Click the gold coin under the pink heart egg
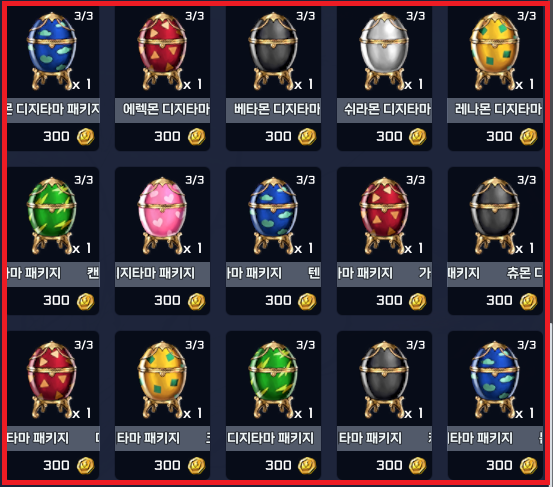553x487 pixels. (196, 302)
